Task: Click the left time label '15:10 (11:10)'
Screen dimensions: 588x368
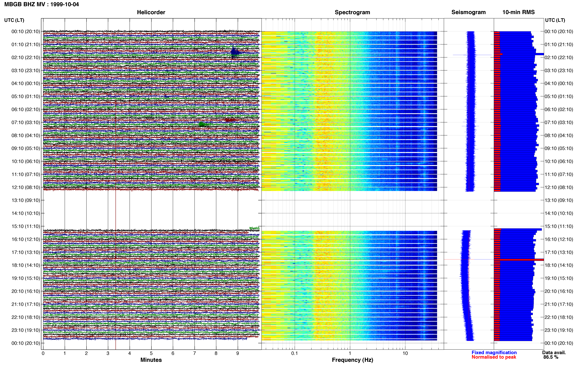Action: (26, 226)
